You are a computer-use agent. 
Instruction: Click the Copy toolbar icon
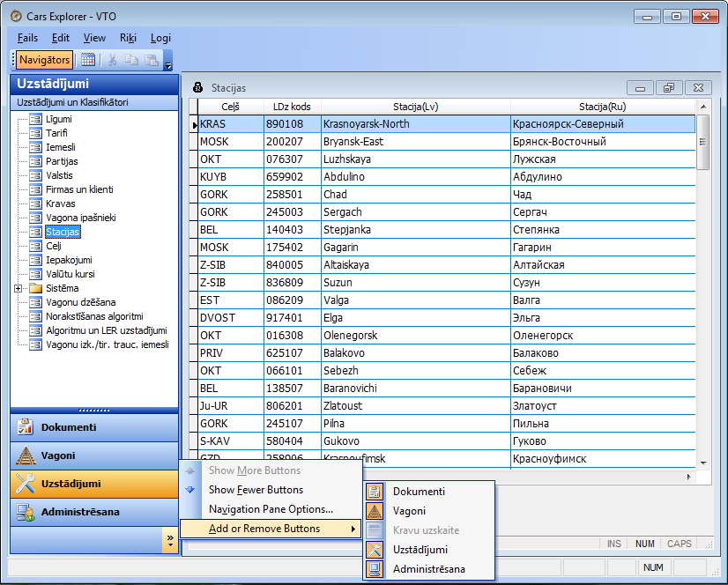pyautogui.click(x=131, y=60)
